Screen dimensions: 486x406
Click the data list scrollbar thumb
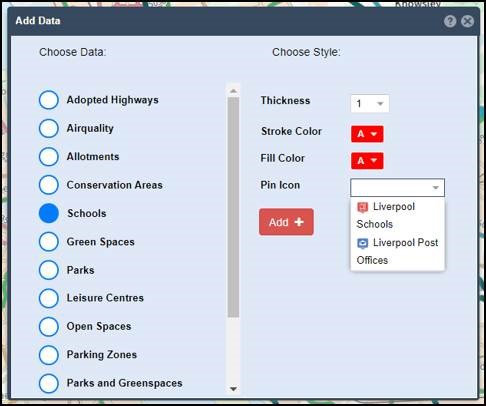point(233,207)
